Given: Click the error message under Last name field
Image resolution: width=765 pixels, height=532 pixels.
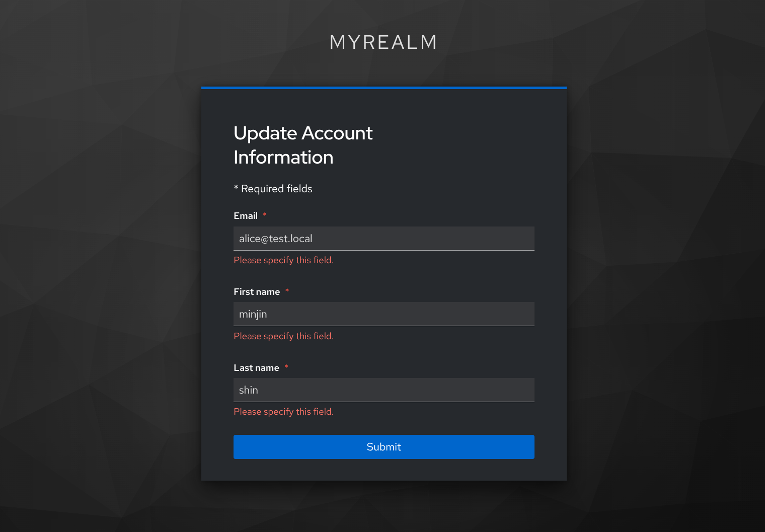Looking at the screenshot, I should pyautogui.click(x=284, y=412).
